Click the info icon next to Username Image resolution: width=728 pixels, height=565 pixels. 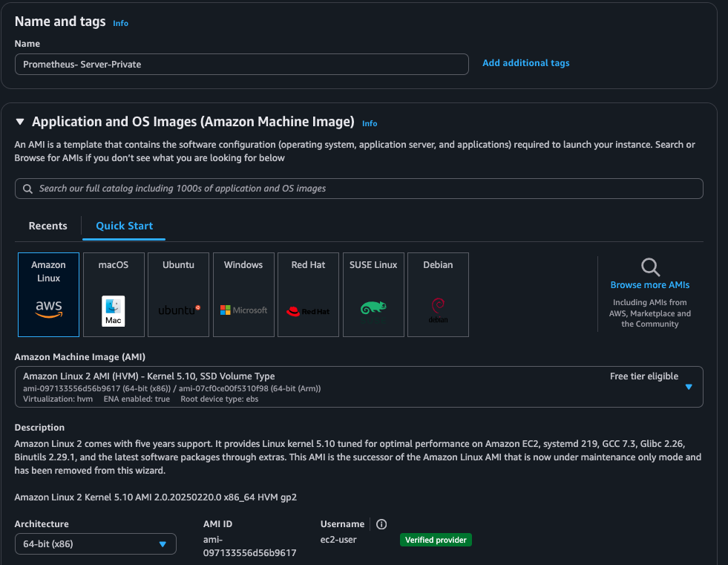click(381, 524)
